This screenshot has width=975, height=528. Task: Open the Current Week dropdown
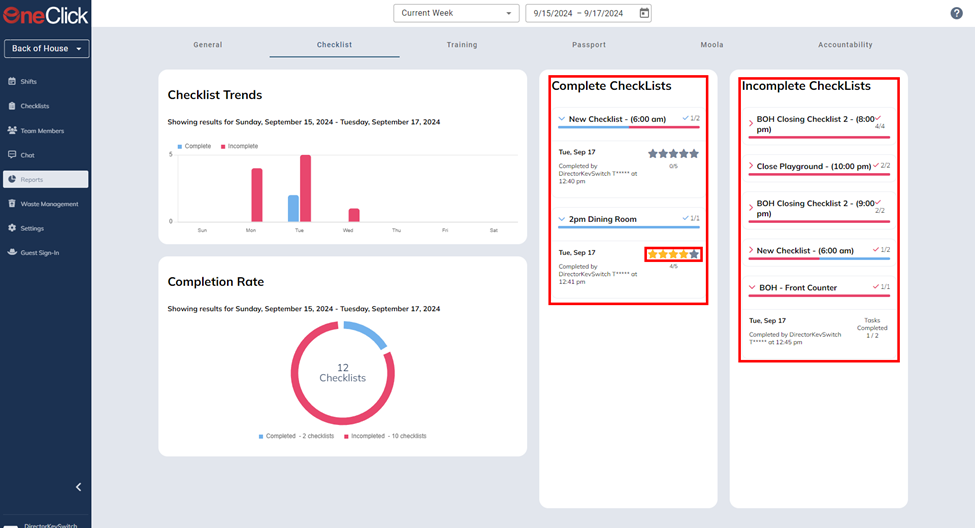[x=456, y=13]
